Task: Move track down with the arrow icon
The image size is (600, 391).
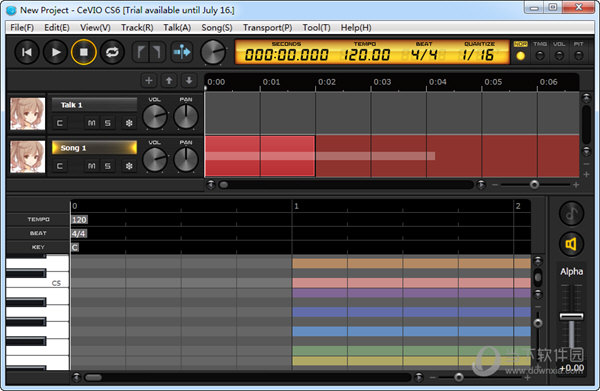Action: pyautogui.click(x=189, y=80)
